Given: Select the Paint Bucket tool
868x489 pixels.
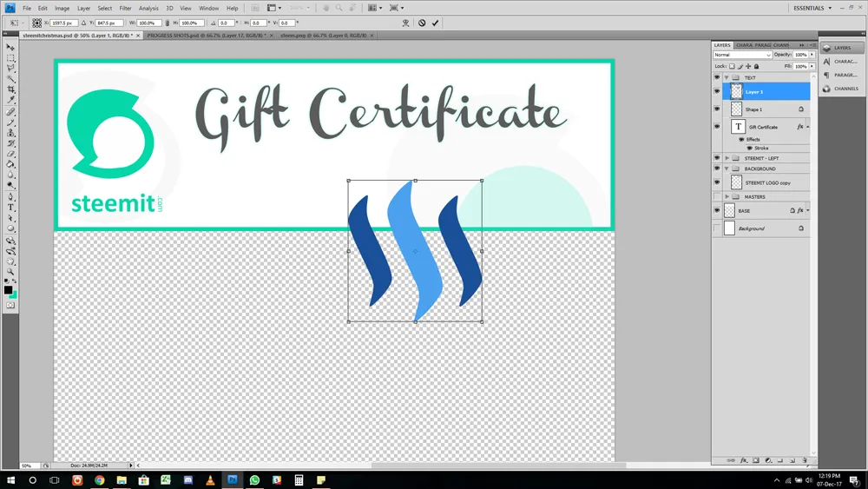Looking at the screenshot, I should (x=10, y=165).
